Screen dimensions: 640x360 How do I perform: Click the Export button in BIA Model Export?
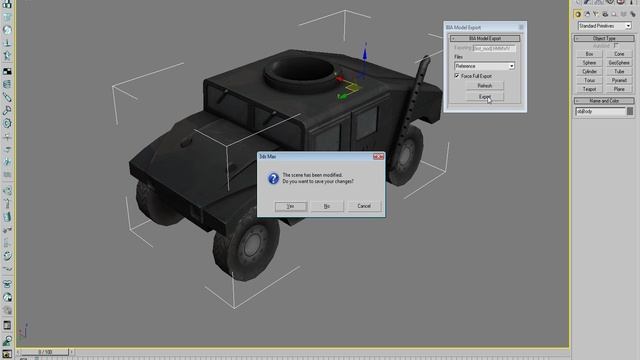click(485, 97)
